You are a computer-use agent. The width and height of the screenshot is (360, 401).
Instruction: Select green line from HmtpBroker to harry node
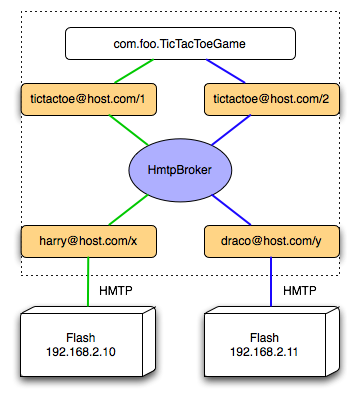pyautogui.click(x=129, y=210)
